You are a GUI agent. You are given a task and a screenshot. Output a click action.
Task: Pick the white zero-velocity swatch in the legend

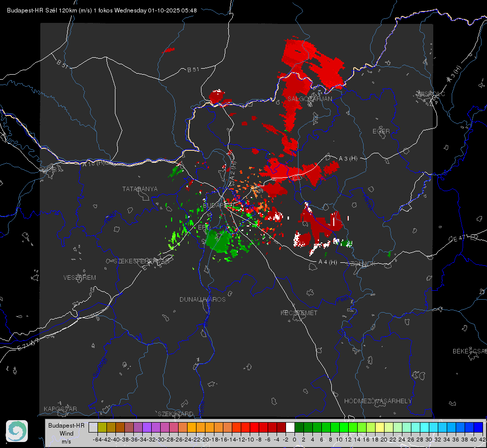point(290,427)
